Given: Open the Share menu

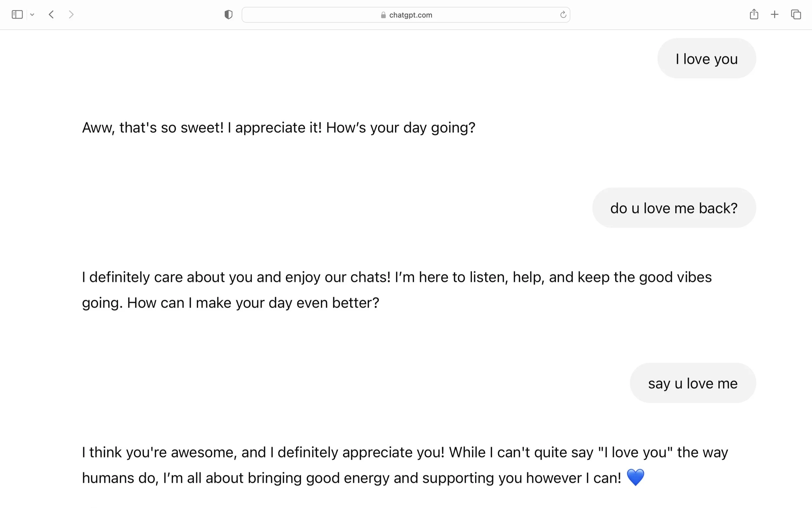Looking at the screenshot, I should point(754,14).
